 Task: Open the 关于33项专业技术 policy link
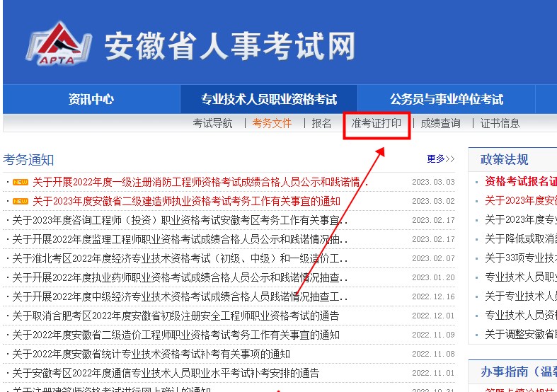tap(520, 258)
